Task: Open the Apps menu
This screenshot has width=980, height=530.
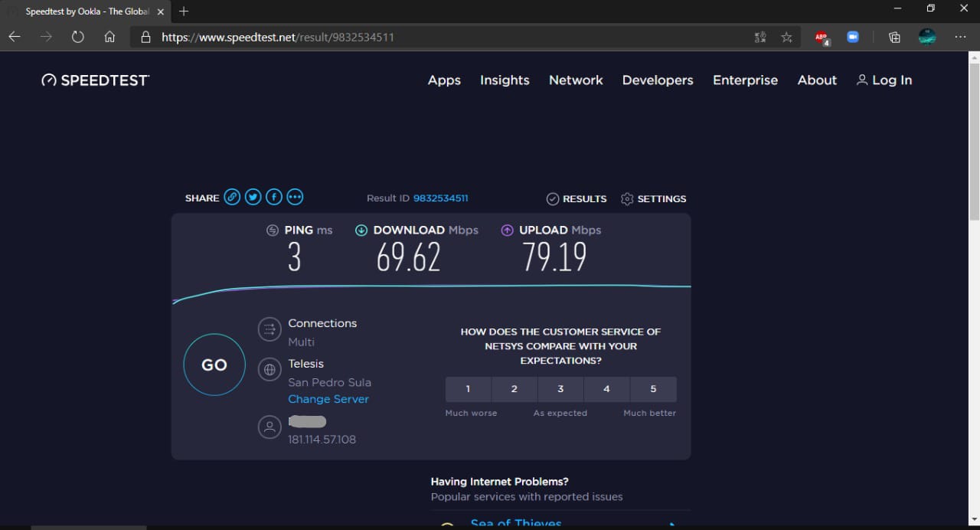Action: click(x=444, y=80)
